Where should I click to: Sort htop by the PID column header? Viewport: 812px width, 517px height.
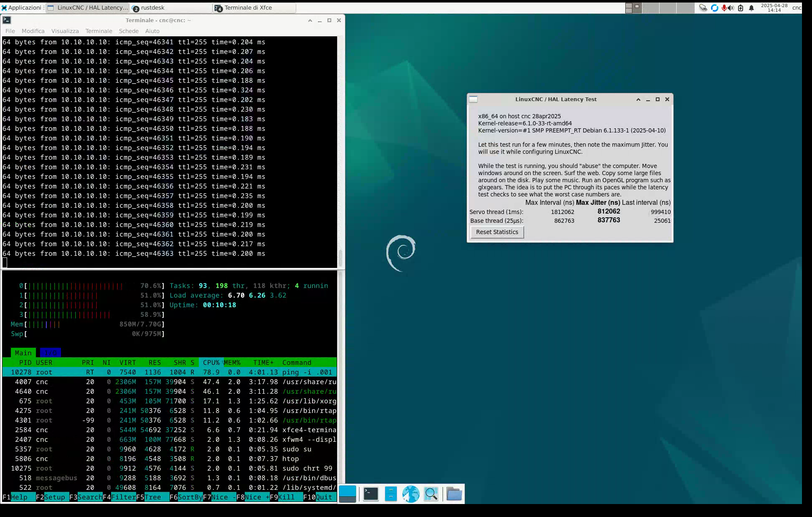(x=25, y=362)
